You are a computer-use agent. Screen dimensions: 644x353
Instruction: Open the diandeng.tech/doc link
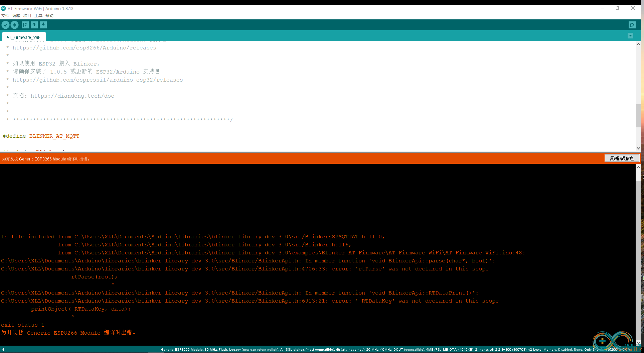click(x=72, y=96)
